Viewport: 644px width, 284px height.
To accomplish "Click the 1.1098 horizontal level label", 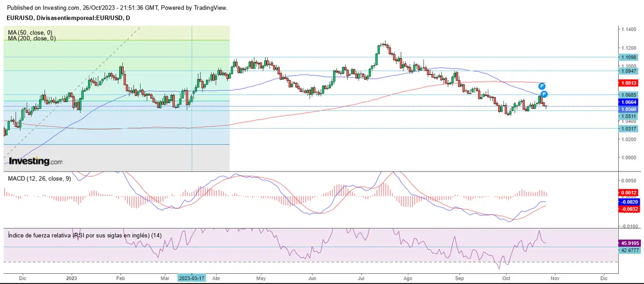I will [628, 57].
